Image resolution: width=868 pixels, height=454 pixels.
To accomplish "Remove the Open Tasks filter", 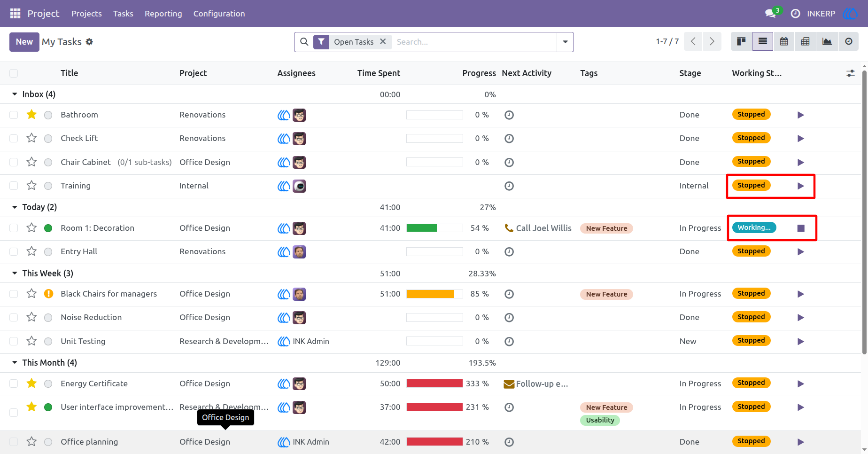I will (383, 41).
